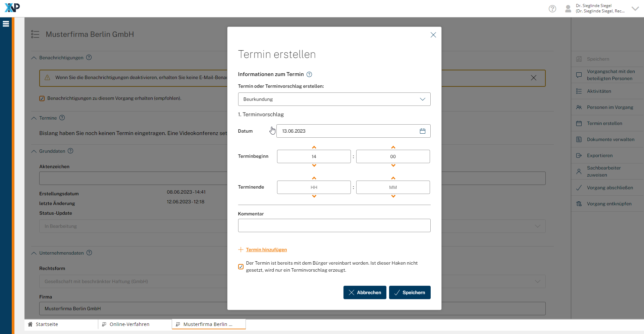This screenshot has width=644, height=334.
Task: Toggle the Termin bereits vereinbart checkbox
Action: [241, 267]
